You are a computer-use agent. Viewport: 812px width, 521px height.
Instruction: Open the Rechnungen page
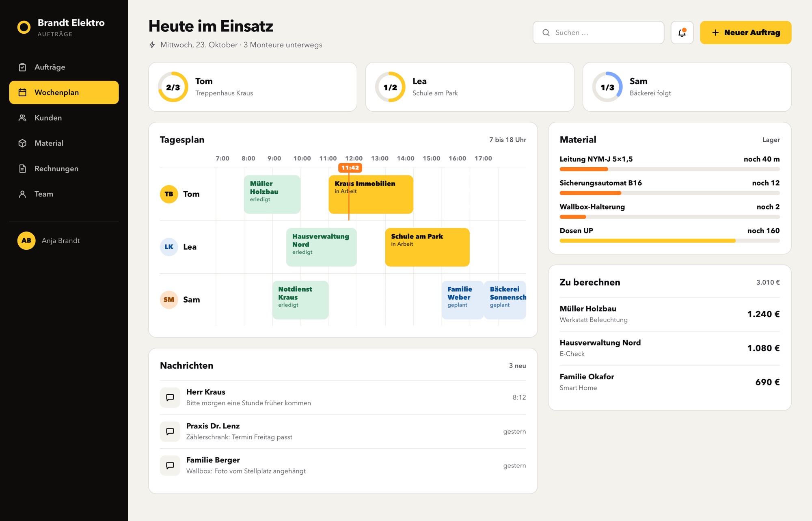[64, 169]
